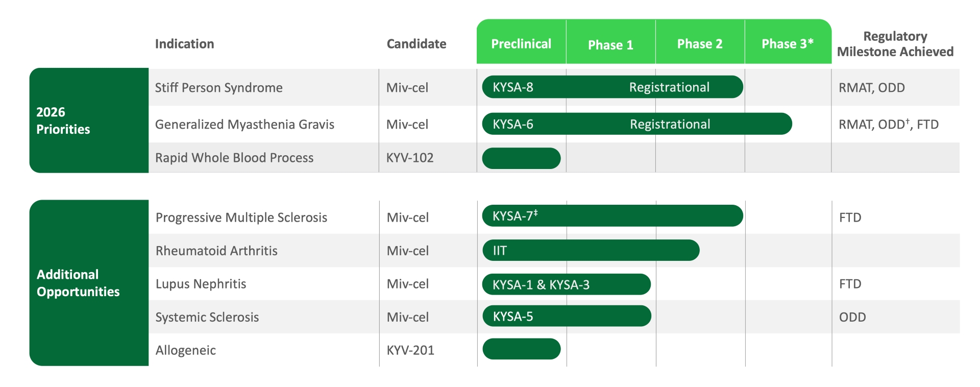The image size is (980, 387).
Task: Select the Phase 3* header
Action: click(788, 44)
